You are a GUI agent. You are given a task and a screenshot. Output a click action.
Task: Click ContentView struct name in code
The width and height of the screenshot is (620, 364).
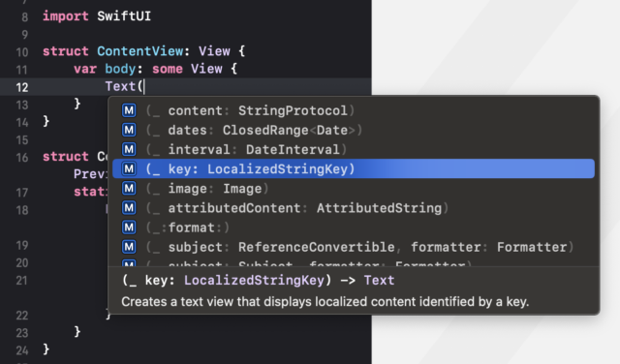coord(139,51)
